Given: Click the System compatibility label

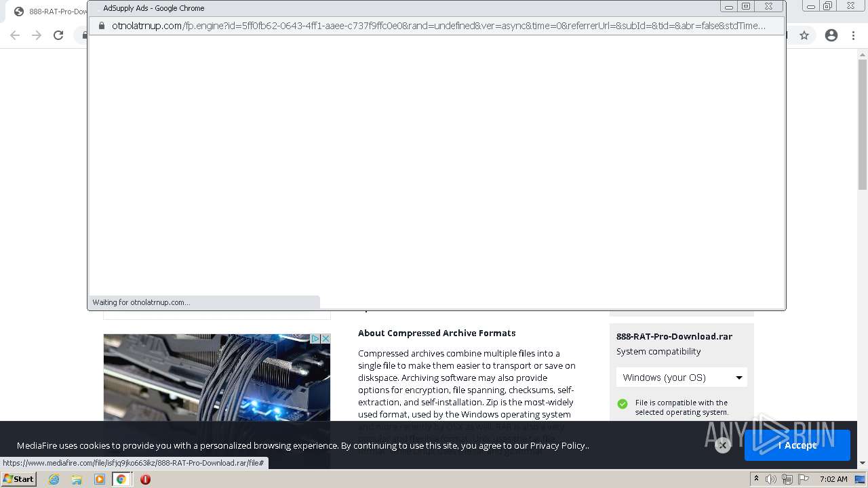Looking at the screenshot, I should click(x=658, y=351).
